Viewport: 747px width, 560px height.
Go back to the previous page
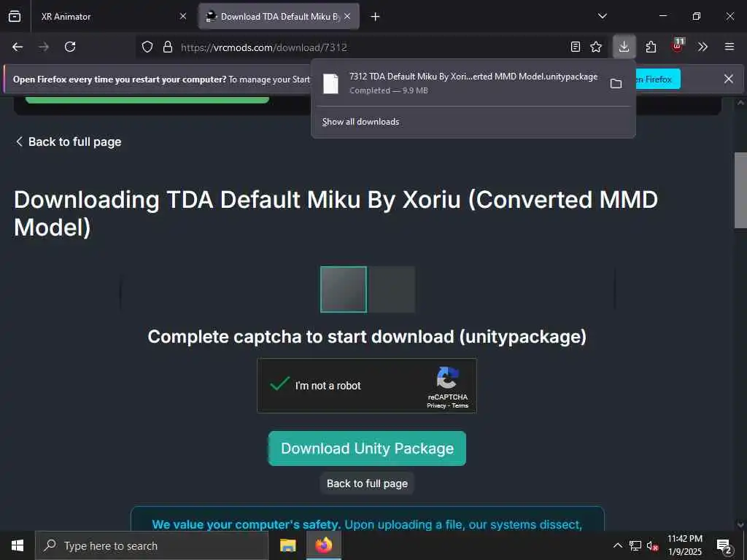18,47
